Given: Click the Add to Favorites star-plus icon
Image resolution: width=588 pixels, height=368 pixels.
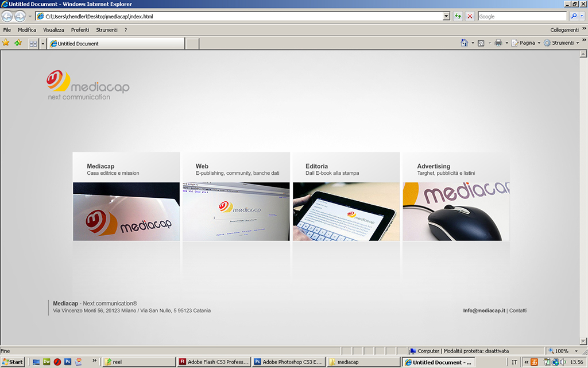Looking at the screenshot, I should (x=18, y=43).
